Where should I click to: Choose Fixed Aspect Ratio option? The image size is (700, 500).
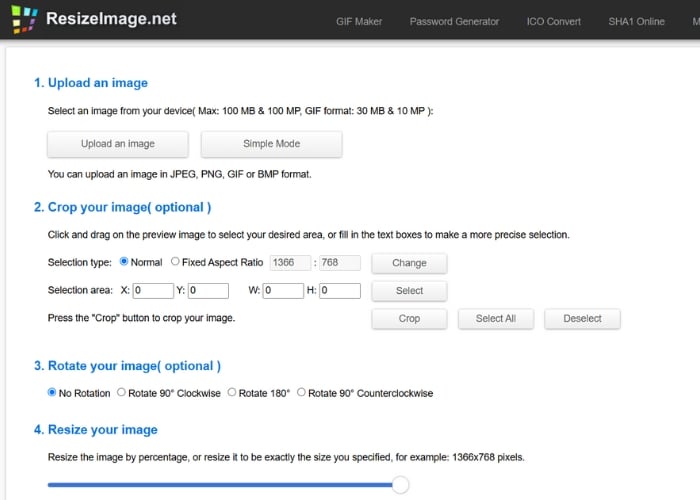(176, 262)
